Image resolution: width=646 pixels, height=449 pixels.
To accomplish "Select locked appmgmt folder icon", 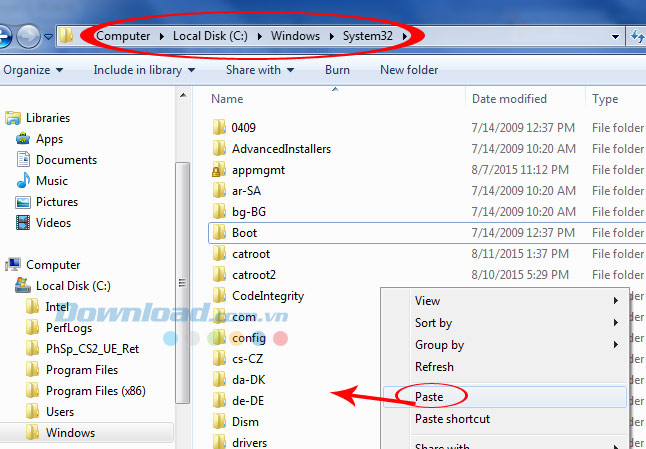I will coord(219,170).
